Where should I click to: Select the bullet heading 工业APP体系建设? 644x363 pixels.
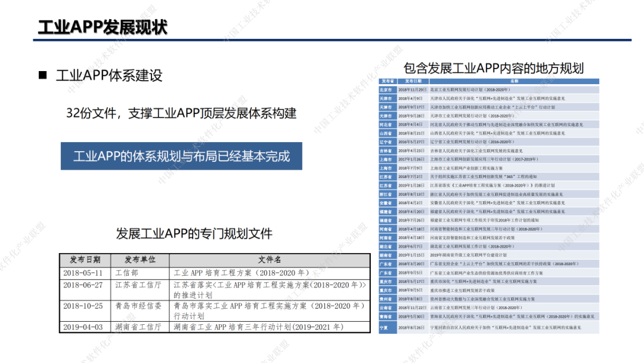(109, 75)
